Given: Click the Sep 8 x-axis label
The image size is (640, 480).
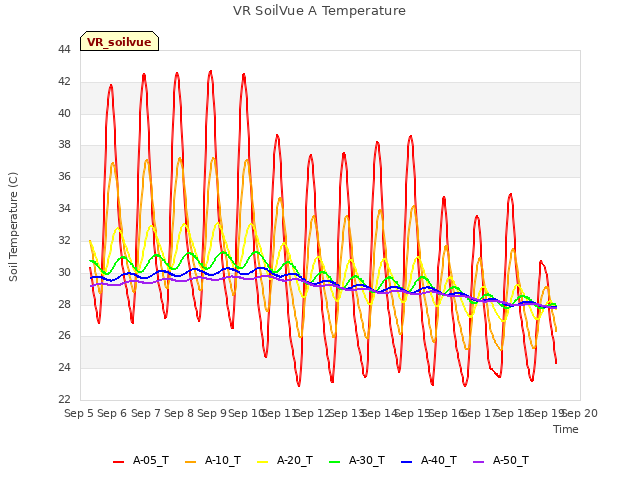Looking at the screenshot, I should coord(179,413).
